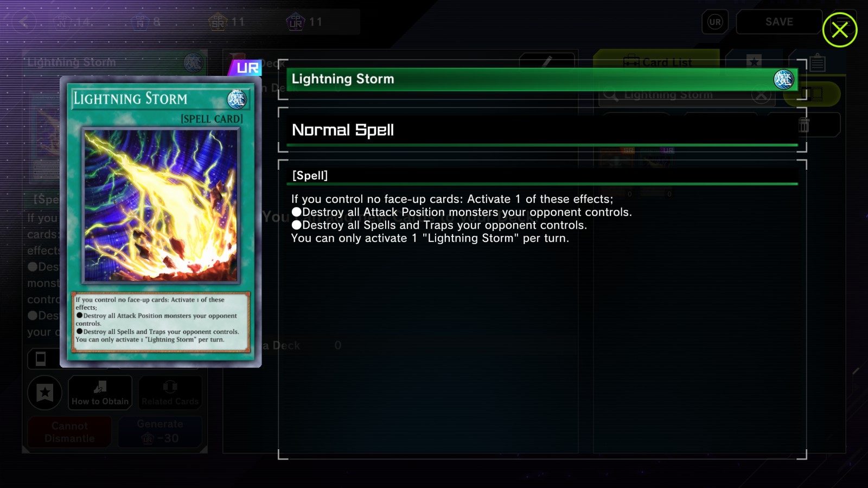Click the Spell attribute icon in header
The width and height of the screenshot is (868, 488).
tap(783, 80)
